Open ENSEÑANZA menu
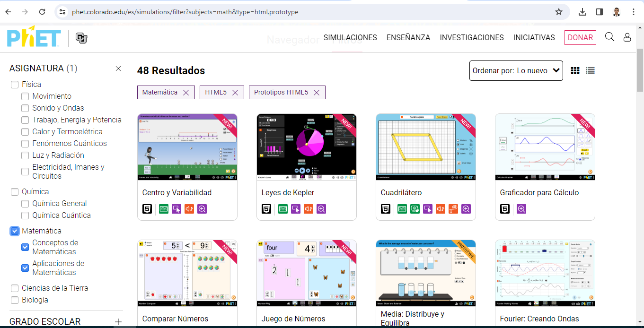The image size is (644, 328). [408, 37]
